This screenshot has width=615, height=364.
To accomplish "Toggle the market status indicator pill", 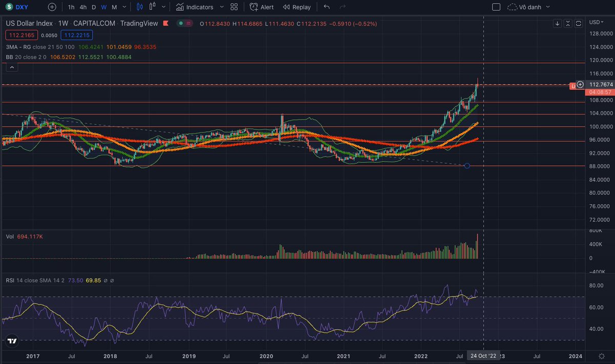I will pos(184,23).
